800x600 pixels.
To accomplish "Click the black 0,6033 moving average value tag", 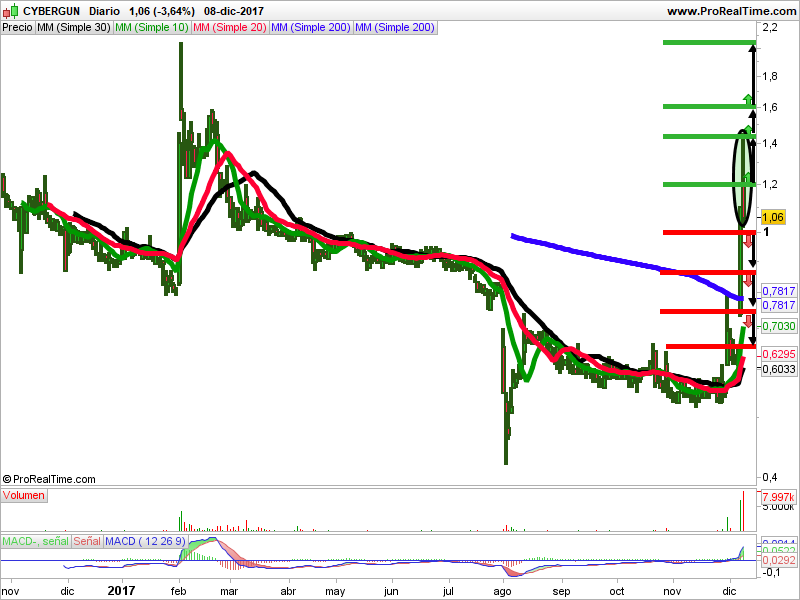I will 779,369.
